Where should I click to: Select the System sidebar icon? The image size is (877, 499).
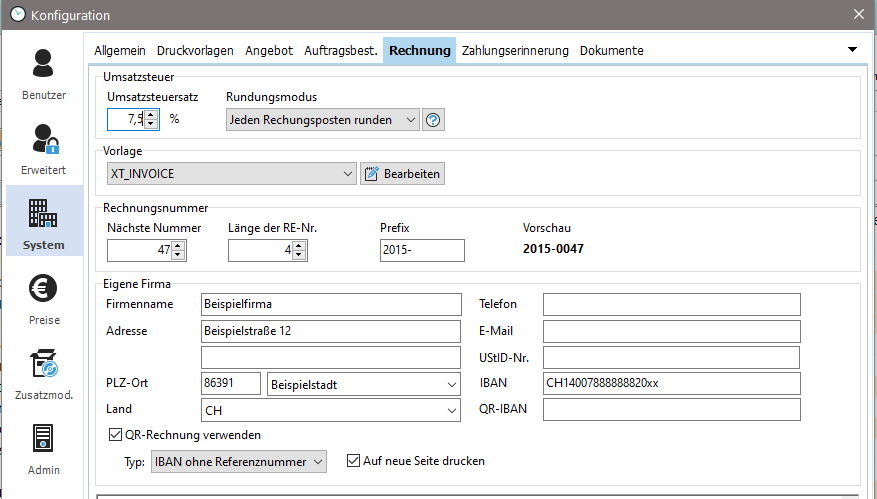pos(44,223)
